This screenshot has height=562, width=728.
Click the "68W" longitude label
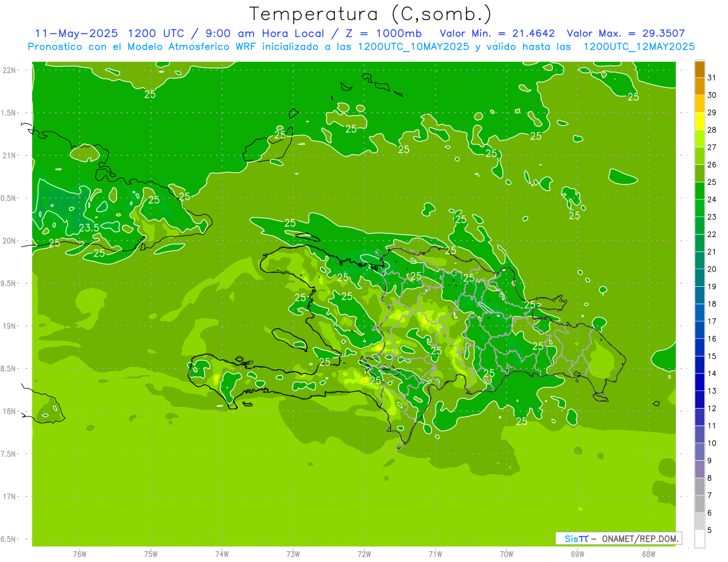(649, 554)
